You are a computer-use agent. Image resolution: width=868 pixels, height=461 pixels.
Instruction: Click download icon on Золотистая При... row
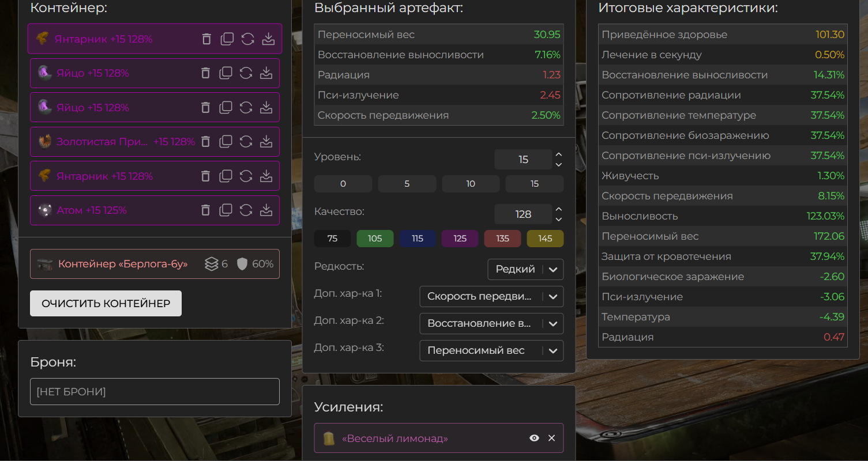pyautogui.click(x=266, y=142)
